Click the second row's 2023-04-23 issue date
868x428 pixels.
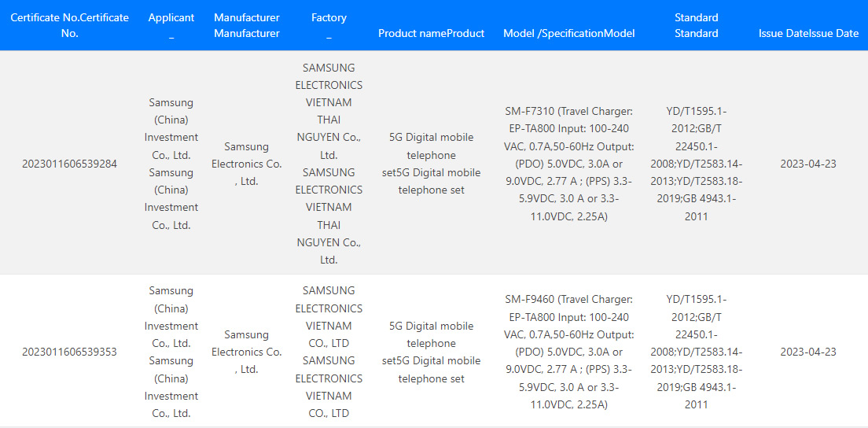pos(808,352)
